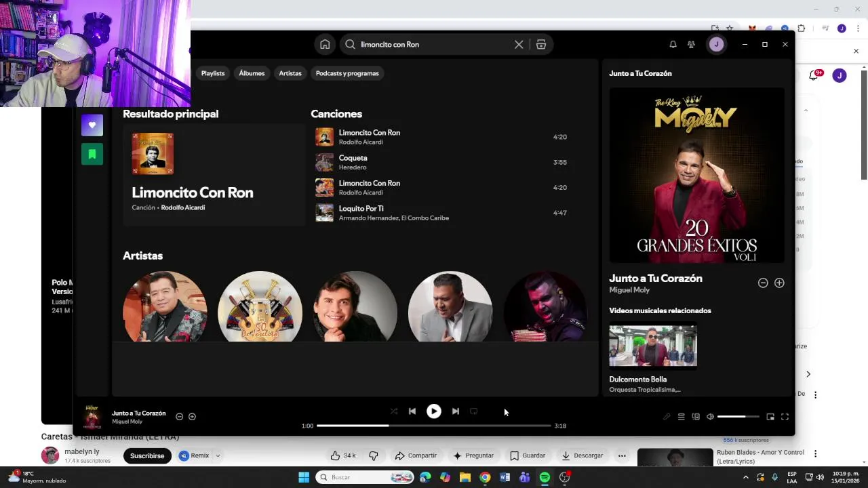The image size is (868, 488).
Task: Open Dulcemente Bella related video thumbnail
Action: point(653,346)
